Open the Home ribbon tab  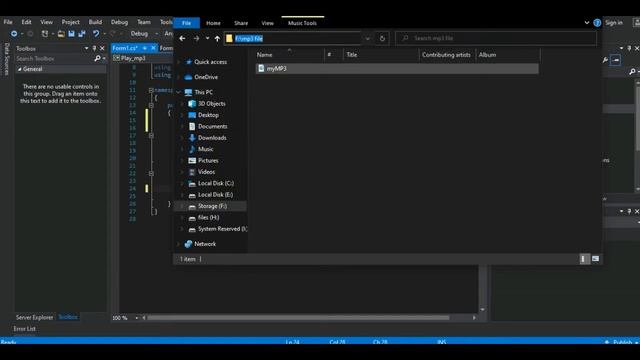tap(213, 23)
